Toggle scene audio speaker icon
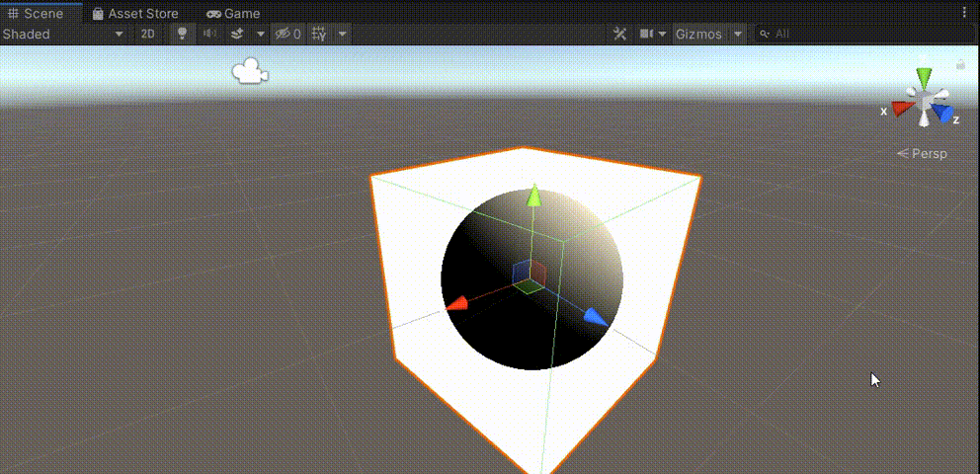 click(210, 34)
